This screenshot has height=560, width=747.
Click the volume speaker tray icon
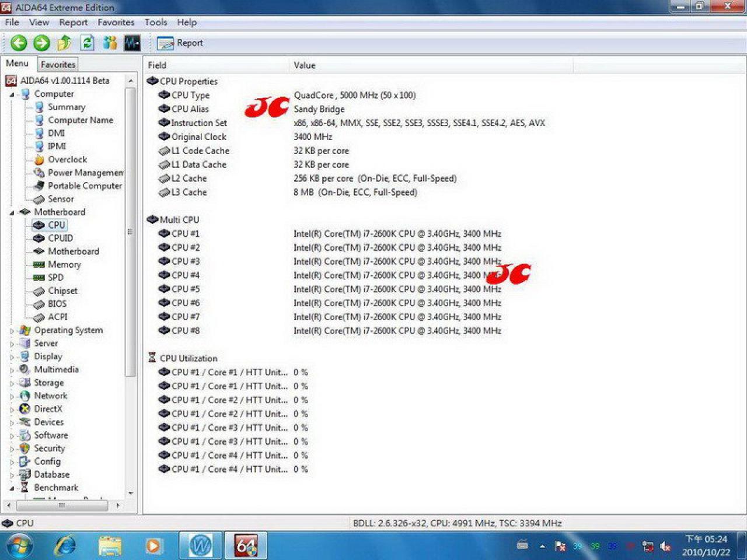coord(665,547)
